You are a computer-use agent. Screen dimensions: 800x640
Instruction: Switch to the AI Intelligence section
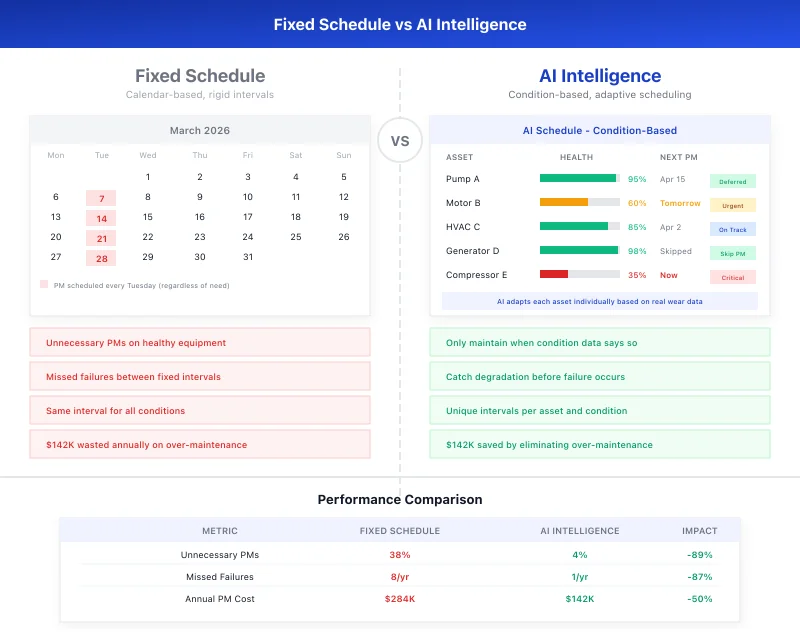click(600, 75)
